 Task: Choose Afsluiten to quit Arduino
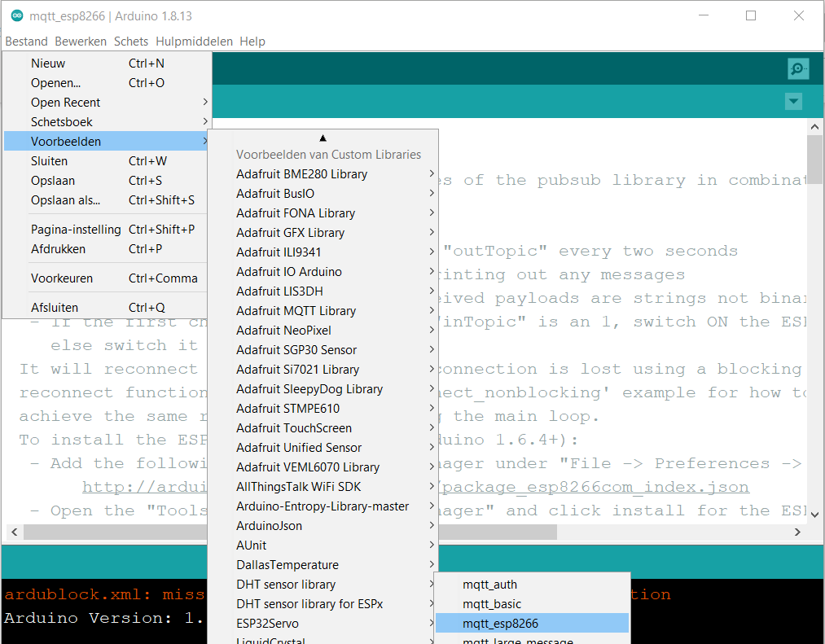tap(105, 307)
